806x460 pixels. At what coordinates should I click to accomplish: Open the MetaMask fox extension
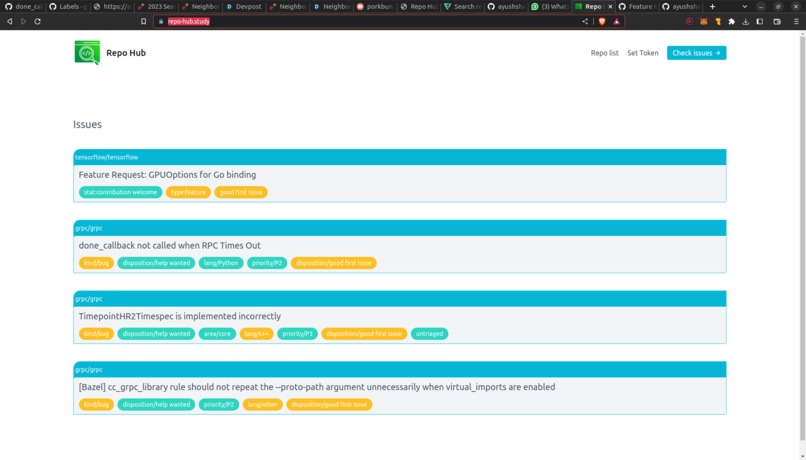pos(704,22)
